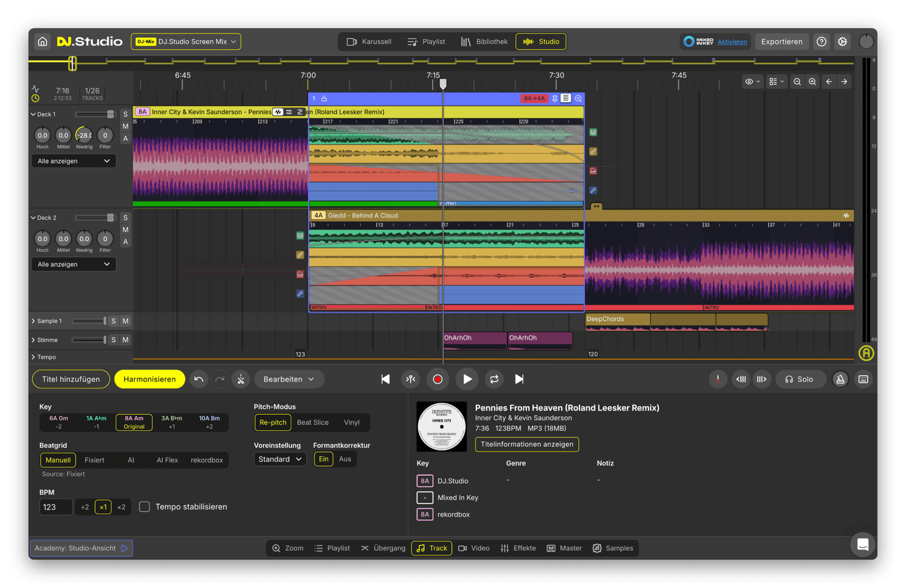The height and width of the screenshot is (588, 907).
Task: Open Deck 2 Alle anzeigen dropdown
Action: [73, 264]
